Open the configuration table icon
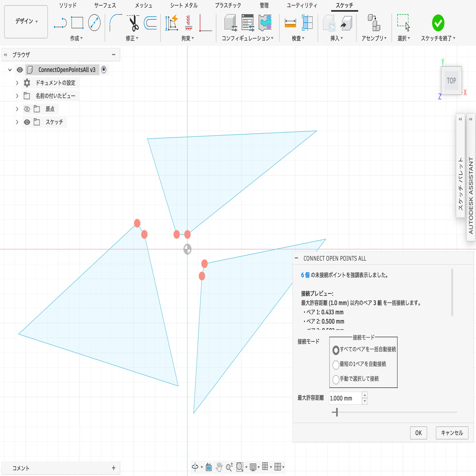The image size is (476, 476). click(x=248, y=23)
